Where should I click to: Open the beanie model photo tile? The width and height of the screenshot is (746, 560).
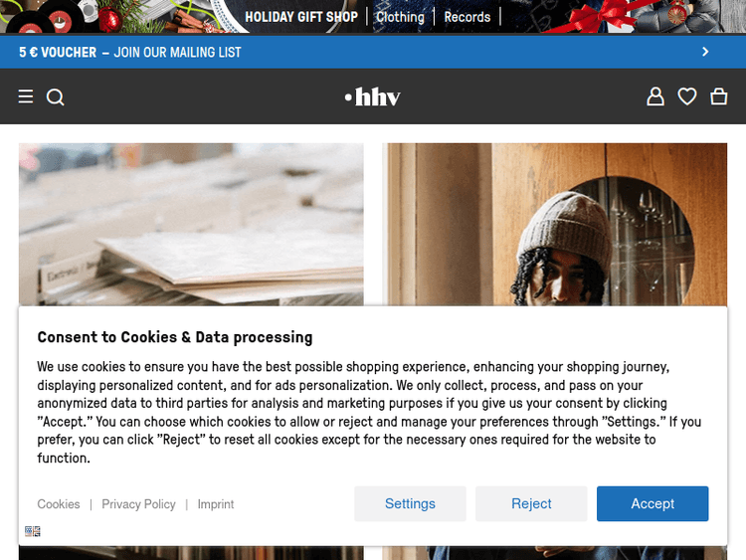pos(554,224)
